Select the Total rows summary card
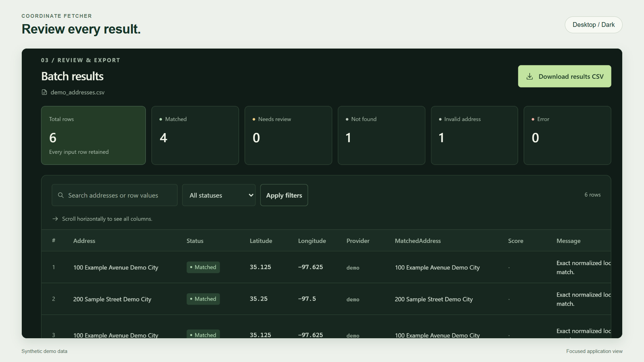The width and height of the screenshot is (644, 362). pyautogui.click(x=93, y=135)
